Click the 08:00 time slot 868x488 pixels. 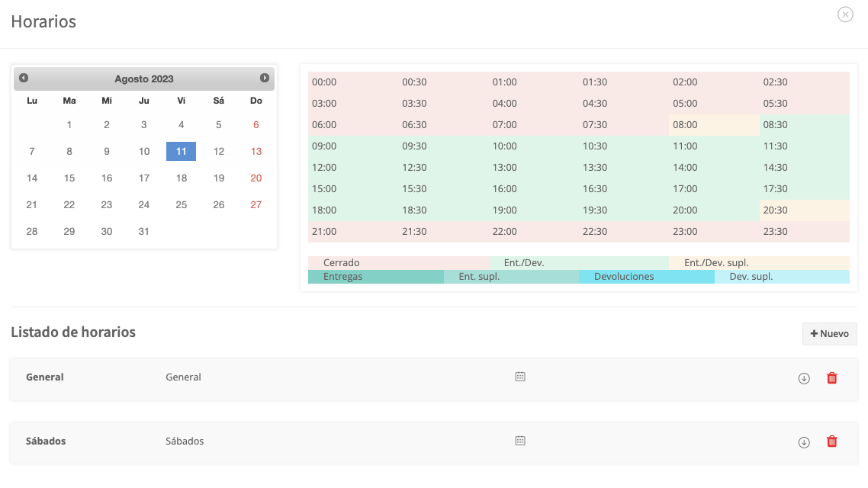(x=714, y=125)
